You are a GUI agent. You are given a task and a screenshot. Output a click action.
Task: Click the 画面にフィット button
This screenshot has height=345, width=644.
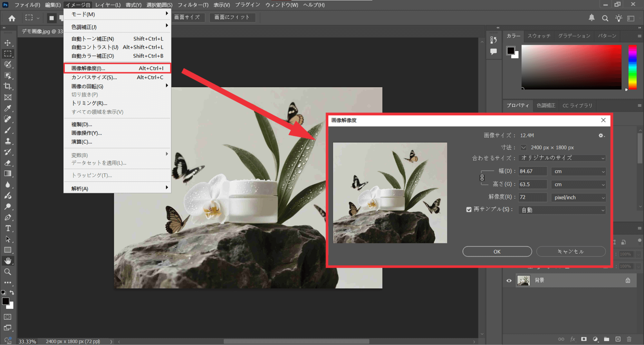[x=232, y=17]
